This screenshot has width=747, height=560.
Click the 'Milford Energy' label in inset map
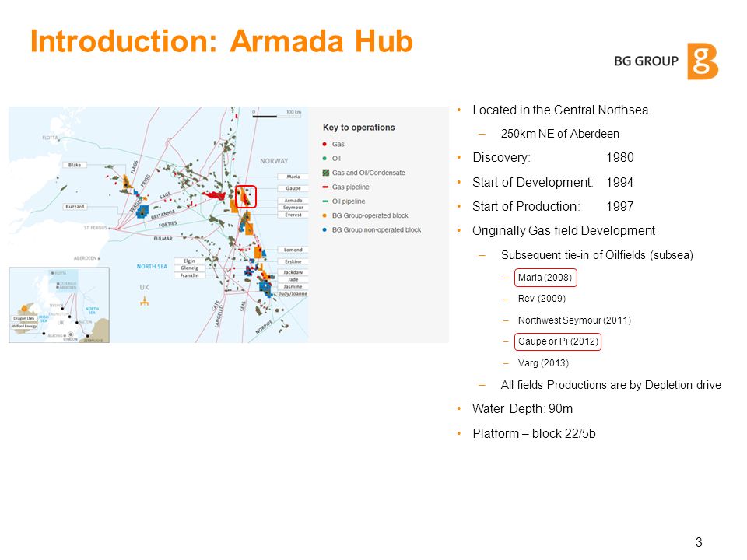[24, 326]
